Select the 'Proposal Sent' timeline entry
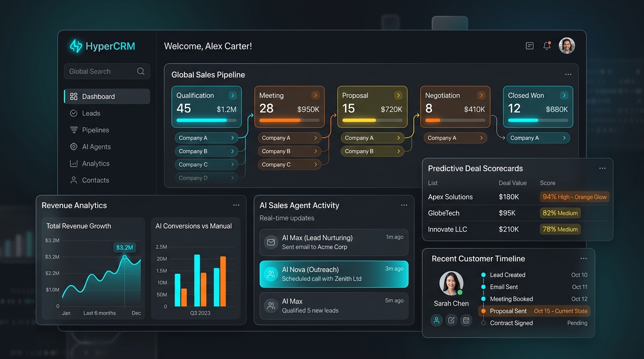This screenshot has height=359, width=644. (x=534, y=311)
